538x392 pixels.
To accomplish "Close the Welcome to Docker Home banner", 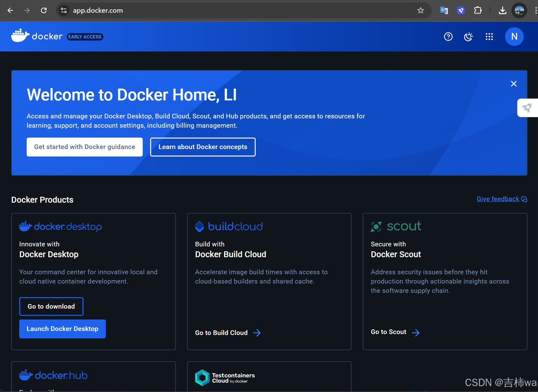I will click(514, 84).
